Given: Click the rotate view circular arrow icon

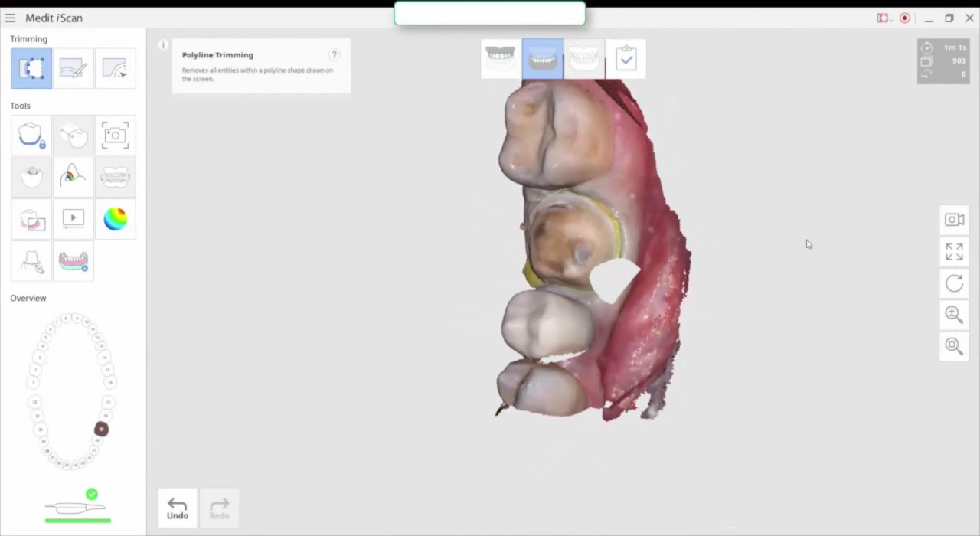Looking at the screenshot, I should coord(954,283).
